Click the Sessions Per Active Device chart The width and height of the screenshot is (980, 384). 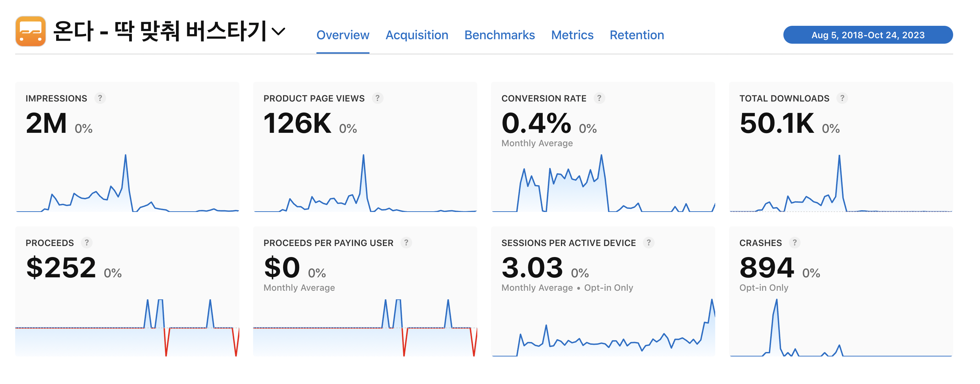603,328
